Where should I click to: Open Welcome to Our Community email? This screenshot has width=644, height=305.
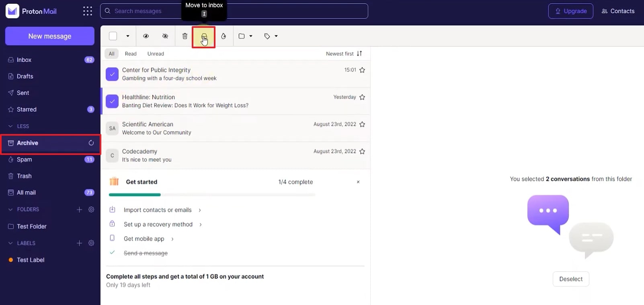(x=157, y=133)
